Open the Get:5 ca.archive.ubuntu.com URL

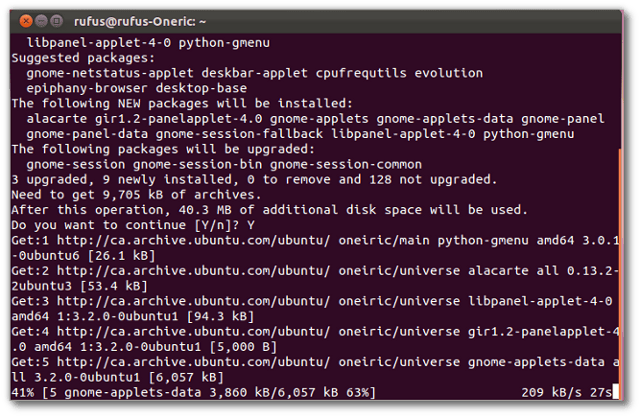tap(193, 362)
